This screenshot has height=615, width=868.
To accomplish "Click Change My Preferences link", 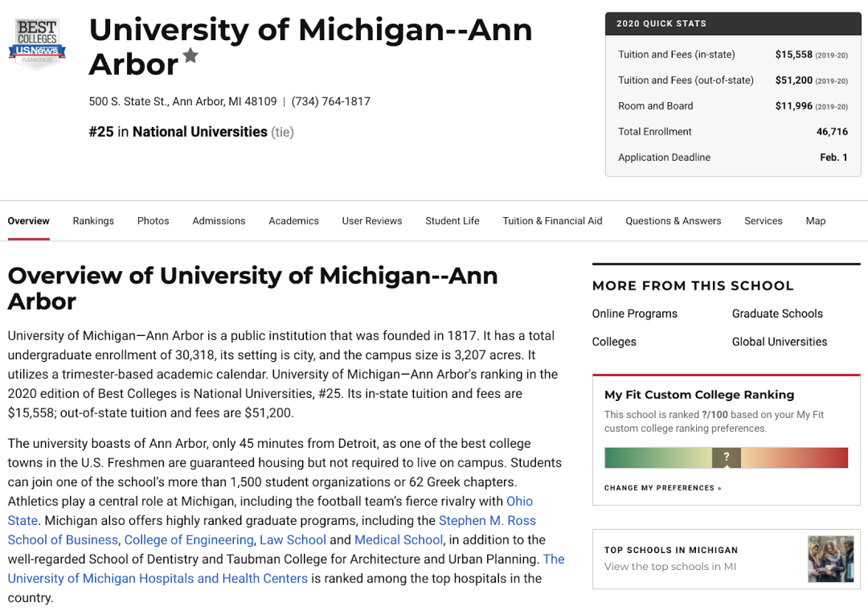I will coord(662,488).
